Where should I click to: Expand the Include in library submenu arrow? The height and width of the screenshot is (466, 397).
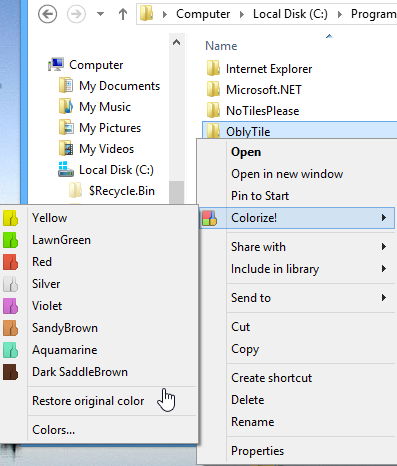384,269
